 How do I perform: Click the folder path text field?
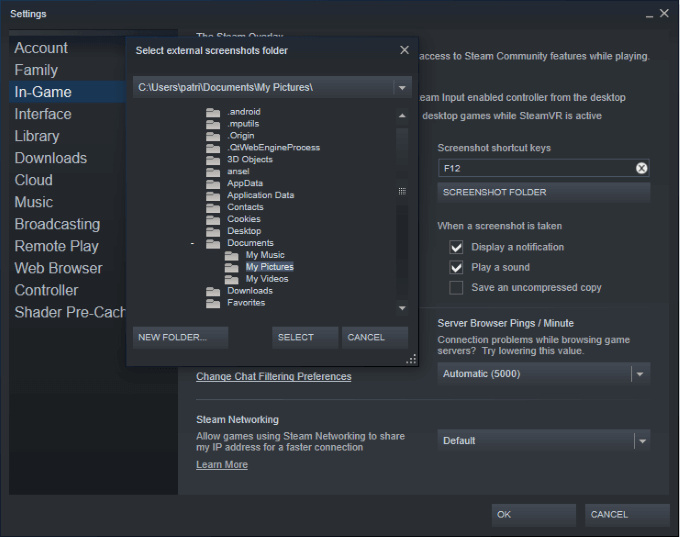point(263,88)
